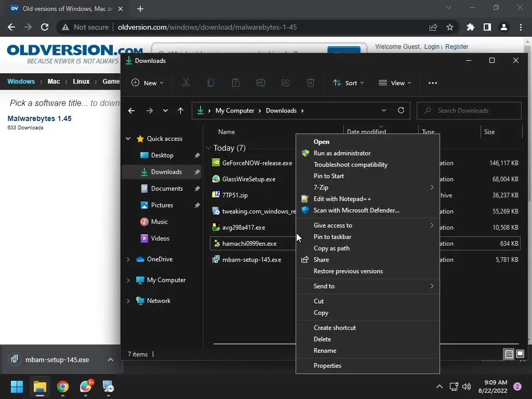Go back in Chrome browser
The height and width of the screenshot is (399, 532).
coord(11,27)
